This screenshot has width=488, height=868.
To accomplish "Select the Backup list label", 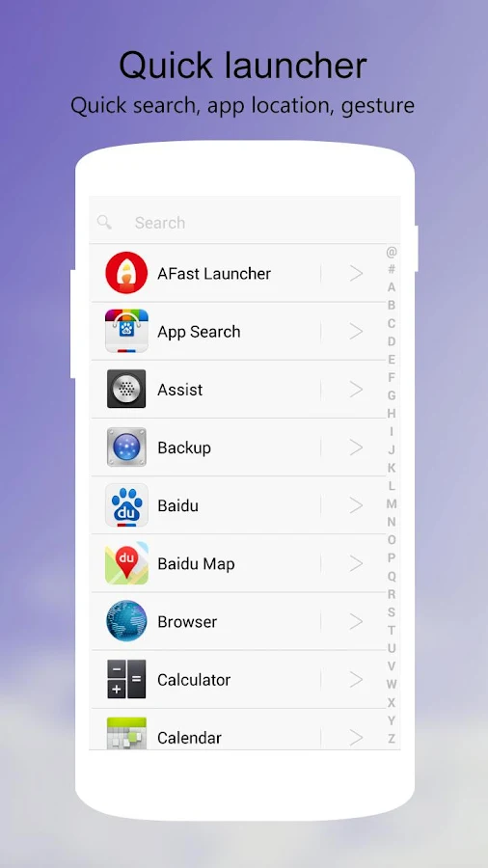I will [184, 448].
